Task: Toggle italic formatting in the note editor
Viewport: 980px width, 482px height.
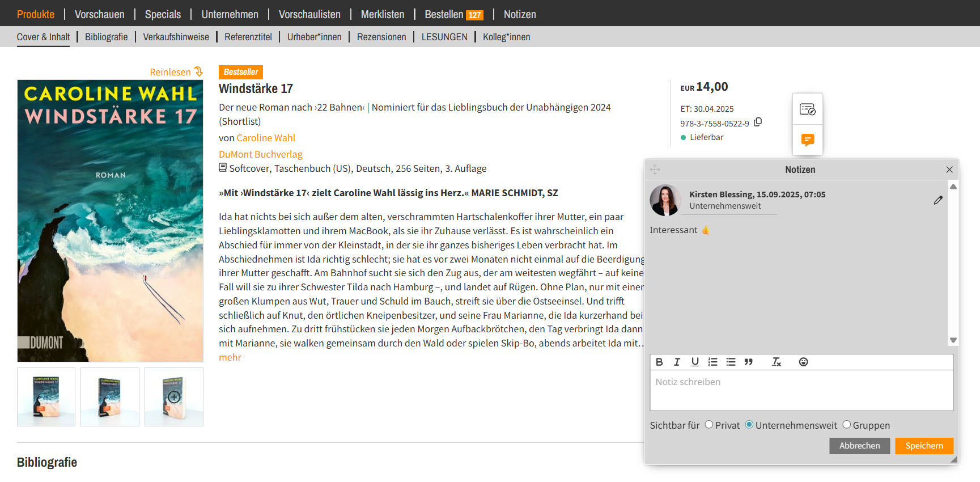Action: pyautogui.click(x=677, y=362)
